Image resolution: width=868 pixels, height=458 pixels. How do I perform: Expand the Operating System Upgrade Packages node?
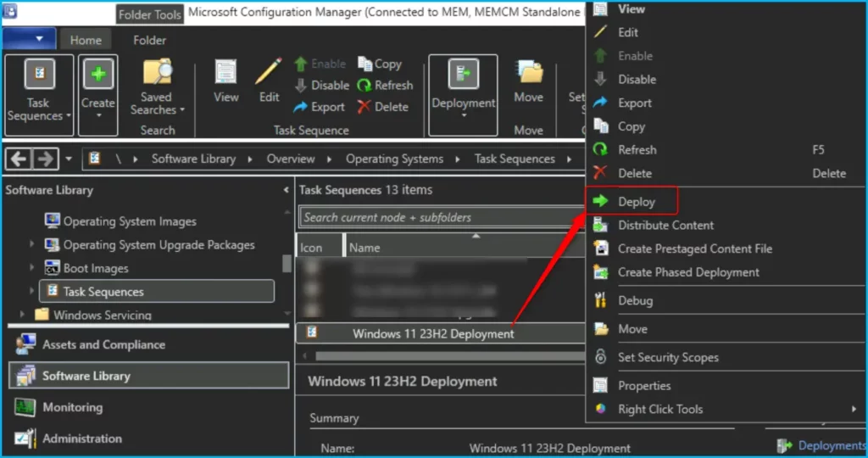31,244
